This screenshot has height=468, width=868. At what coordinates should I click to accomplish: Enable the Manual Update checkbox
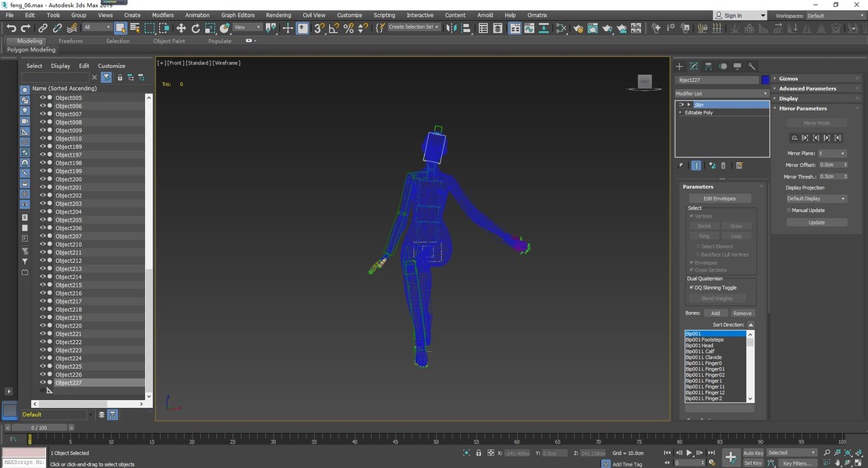[x=788, y=210]
